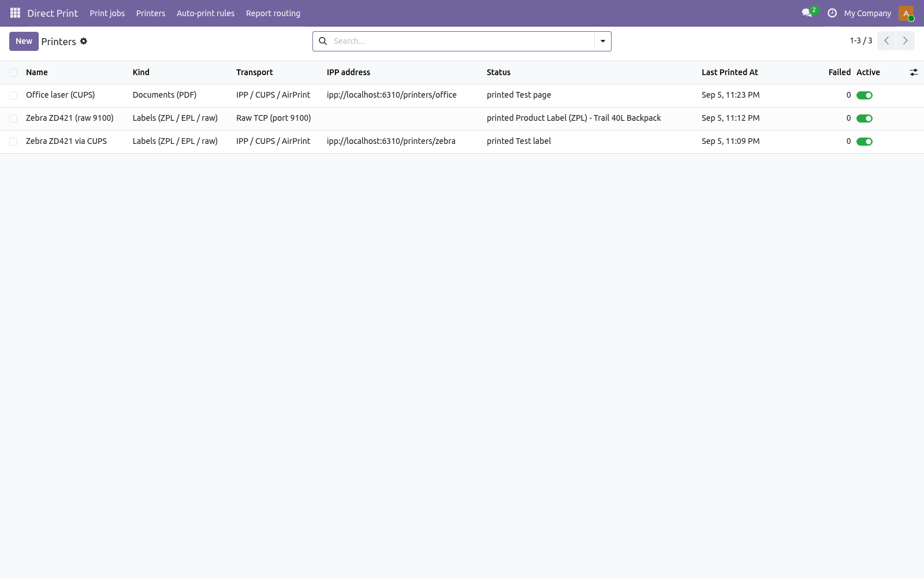Open the Zebra ZD421 via CUPS record
The image size is (924, 578).
point(66,141)
